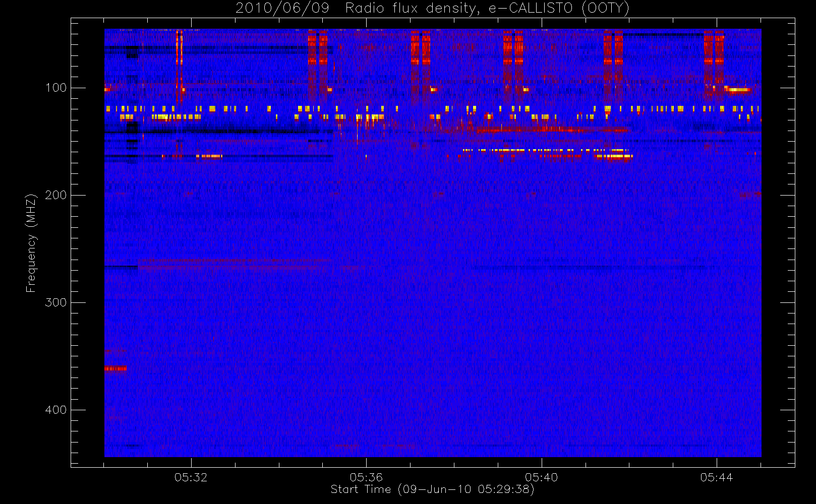The image size is (816, 504).
Task: Click the 400 frequency tick label
Action: click(x=56, y=410)
